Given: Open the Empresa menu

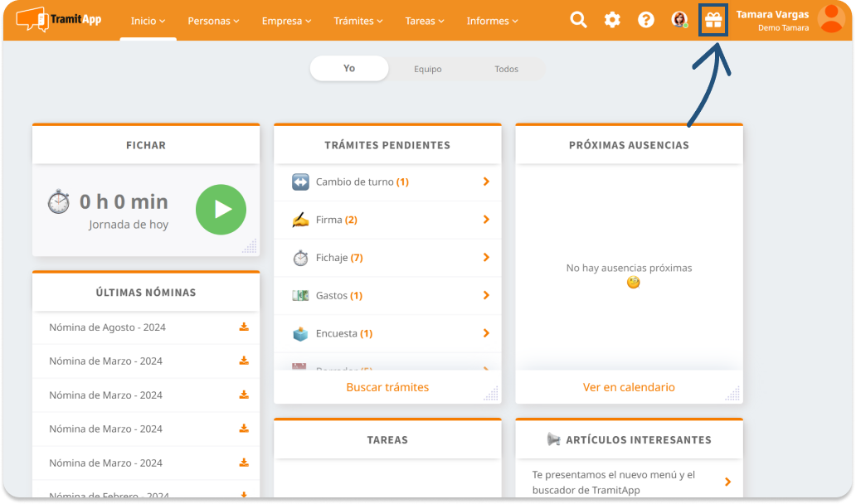Looking at the screenshot, I should point(286,21).
